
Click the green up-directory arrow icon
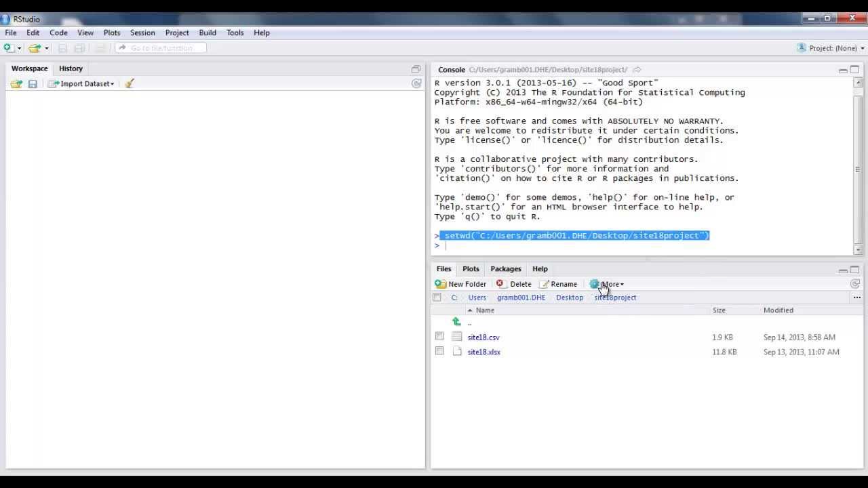(456, 322)
